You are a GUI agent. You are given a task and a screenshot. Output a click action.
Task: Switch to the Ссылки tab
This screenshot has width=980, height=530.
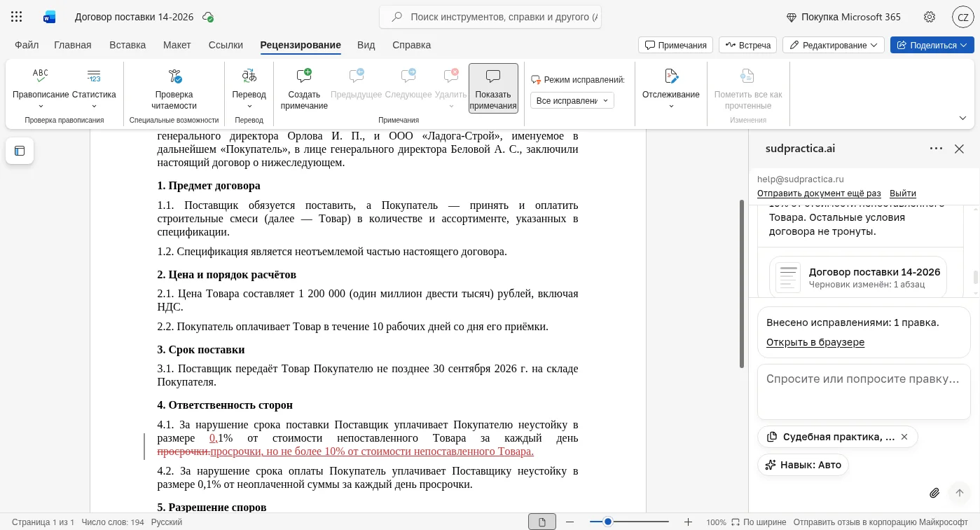click(226, 45)
